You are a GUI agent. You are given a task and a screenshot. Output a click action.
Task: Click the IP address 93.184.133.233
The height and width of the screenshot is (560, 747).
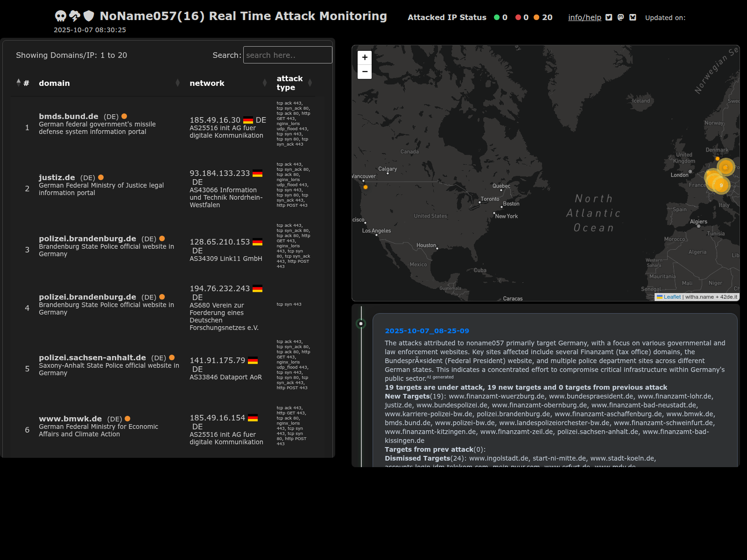coord(219,173)
